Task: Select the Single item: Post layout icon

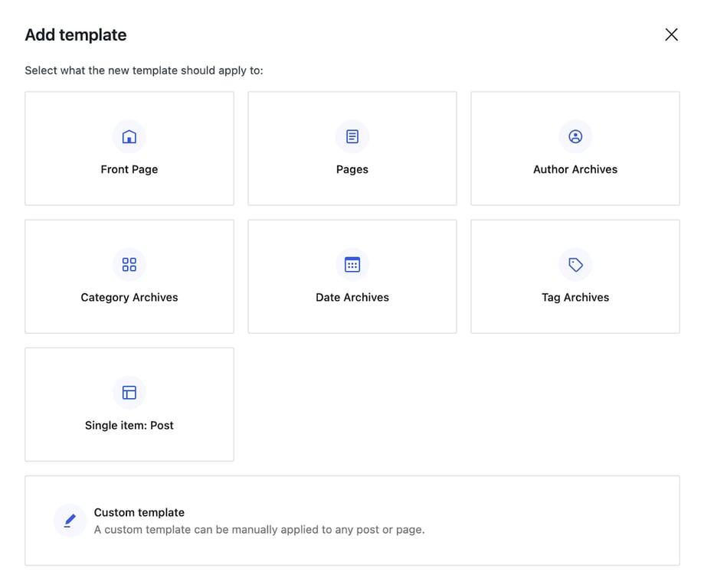Action: [129, 392]
